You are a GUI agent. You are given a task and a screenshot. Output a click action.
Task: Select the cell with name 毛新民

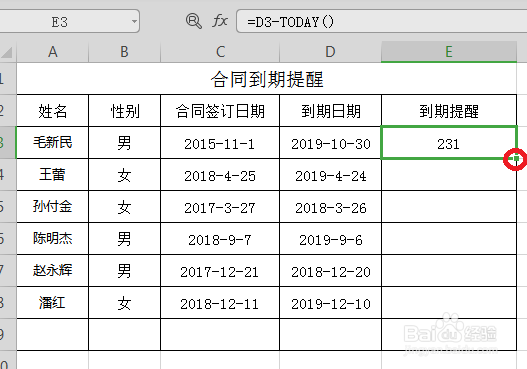click(53, 142)
